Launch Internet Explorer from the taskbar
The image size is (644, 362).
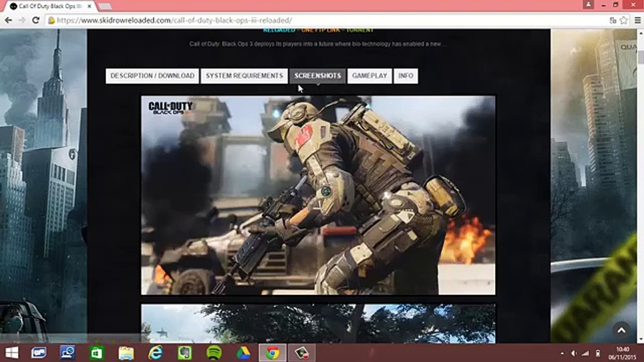pos(156,353)
